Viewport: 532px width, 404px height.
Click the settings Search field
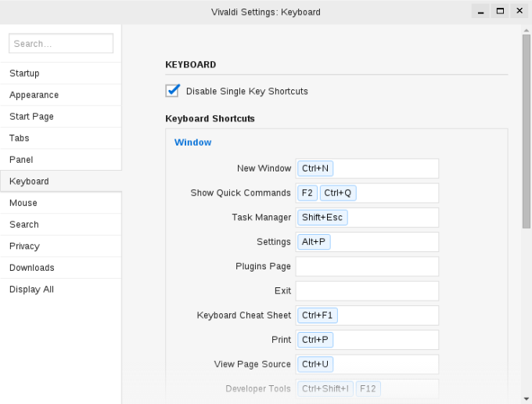tap(61, 44)
